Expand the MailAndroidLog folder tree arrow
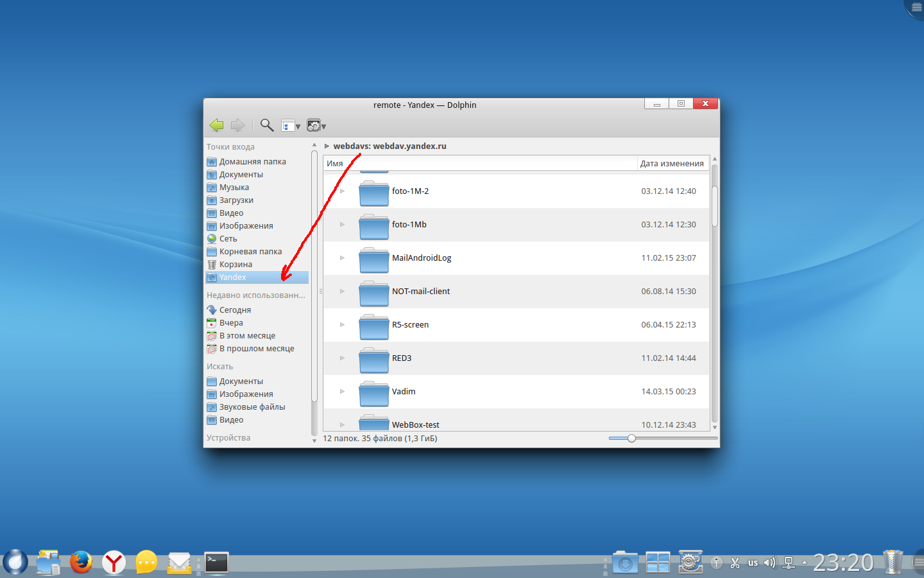 click(343, 258)
